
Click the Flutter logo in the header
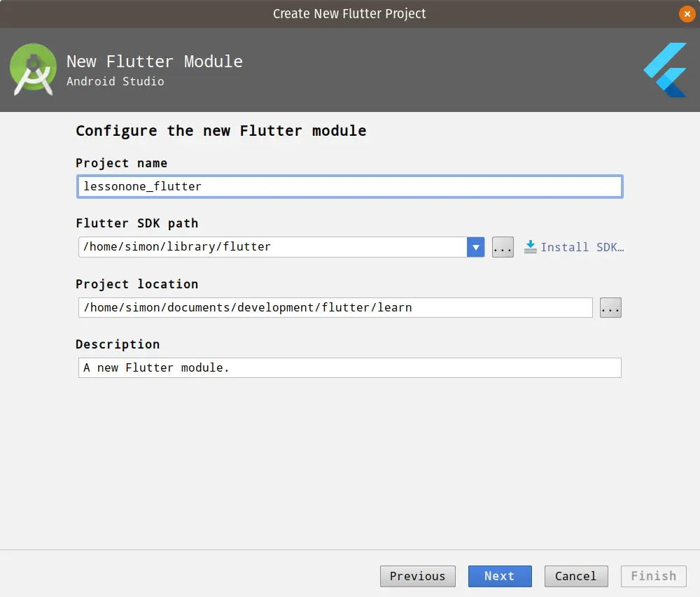(664, 70)
